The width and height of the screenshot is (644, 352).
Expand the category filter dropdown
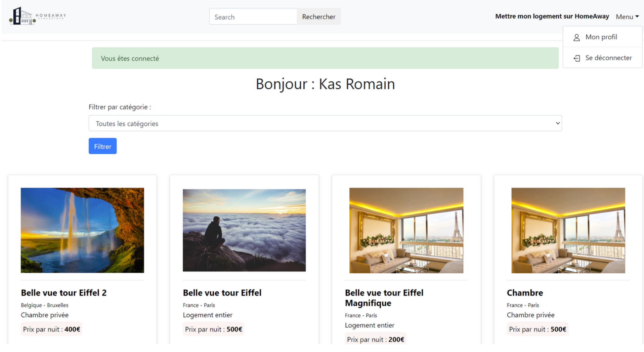click(x=325, y=123)
